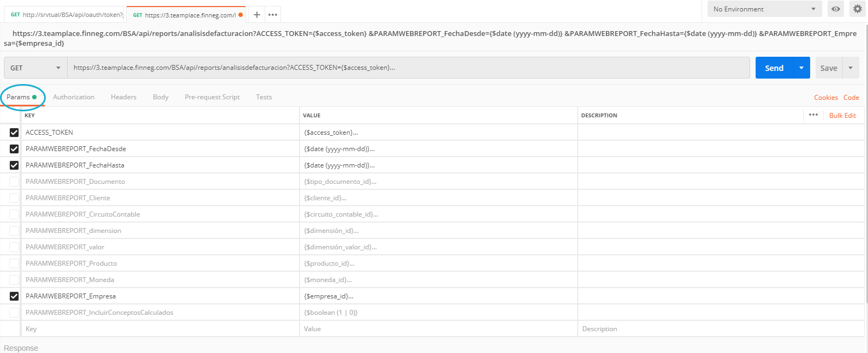Click the PARAMWEBREPORT_FechaDesde value cell

click(438, 149)
